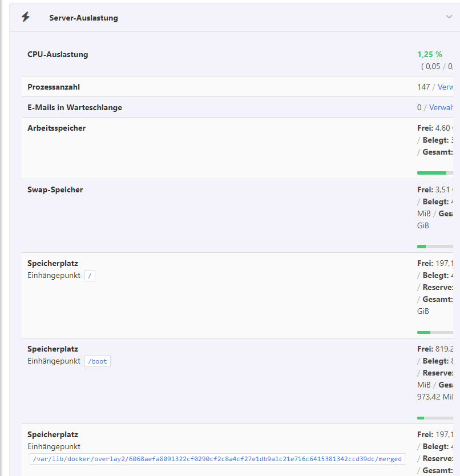The height and width of the screenshot is (476, 460).
Task: Click the green 1,25 % CPU value
Action: click(430, 55)
